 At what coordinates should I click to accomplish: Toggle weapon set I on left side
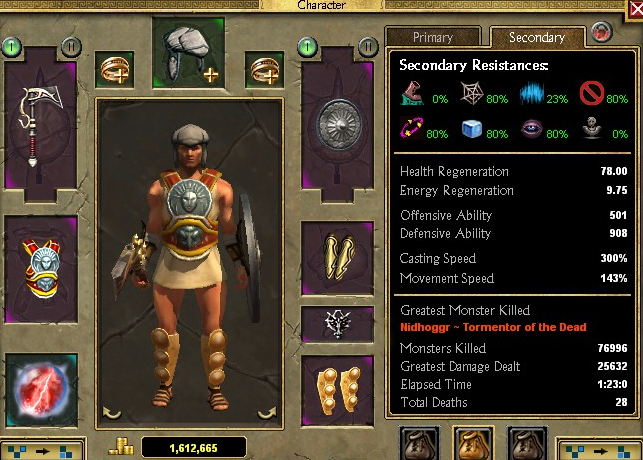tap(11, 47)
